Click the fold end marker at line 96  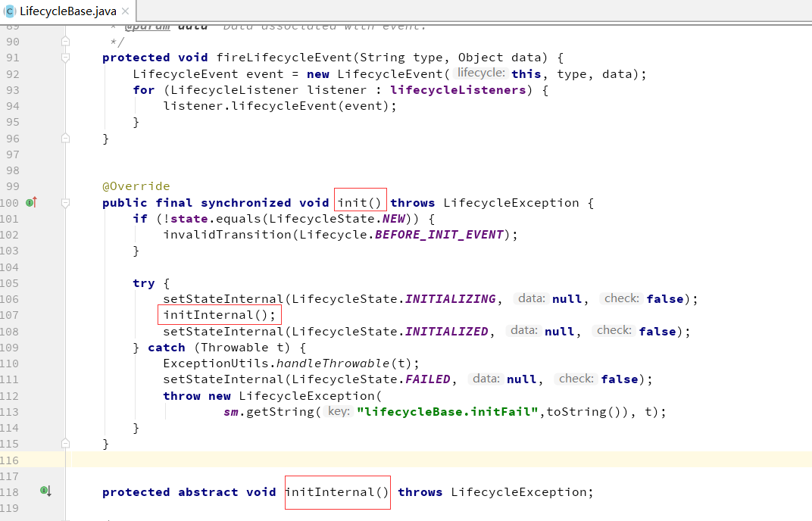65,139
